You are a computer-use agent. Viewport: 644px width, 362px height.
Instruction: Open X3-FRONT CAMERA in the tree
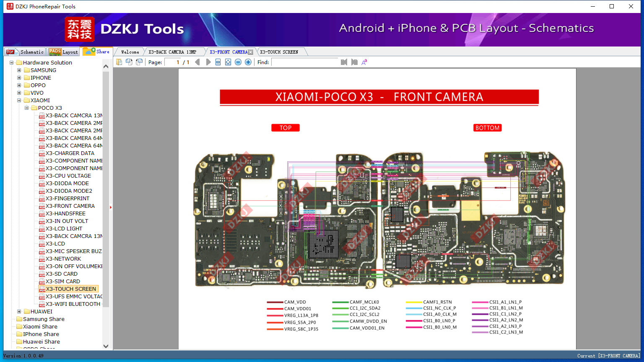70,206
